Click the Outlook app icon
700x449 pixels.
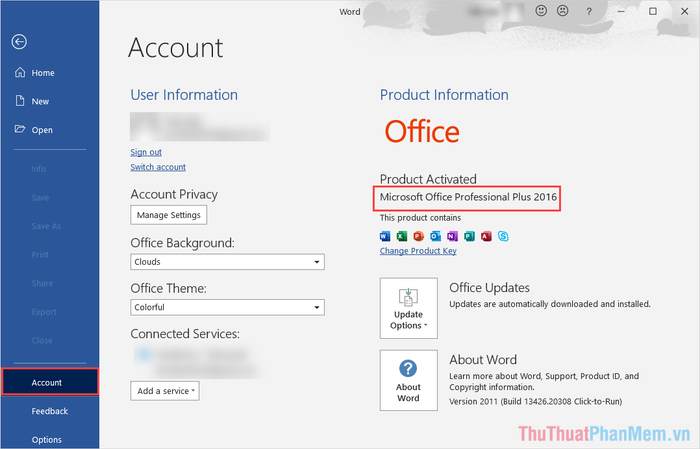[436, 236]
